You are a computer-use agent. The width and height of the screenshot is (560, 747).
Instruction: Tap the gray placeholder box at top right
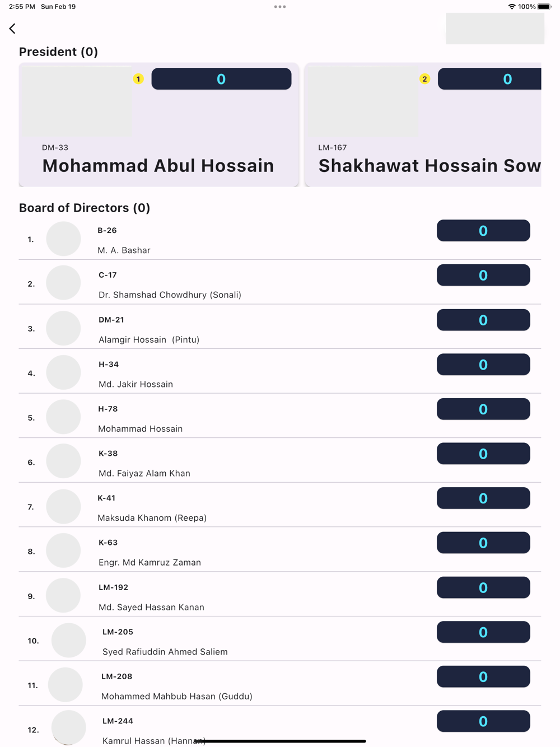[x=495, y=29]
